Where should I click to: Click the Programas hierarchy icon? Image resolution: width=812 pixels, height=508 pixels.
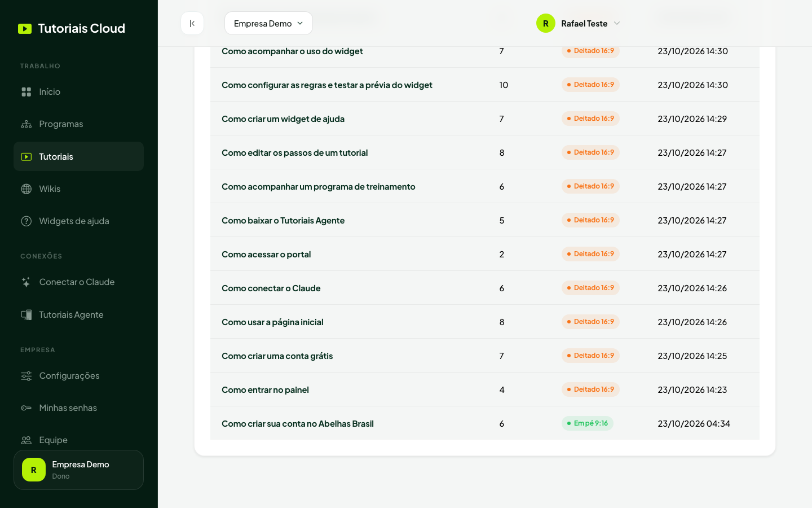pos(27,124)
